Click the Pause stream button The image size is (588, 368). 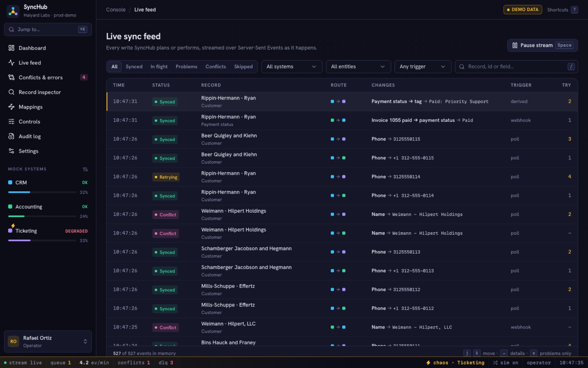point(542,45)
